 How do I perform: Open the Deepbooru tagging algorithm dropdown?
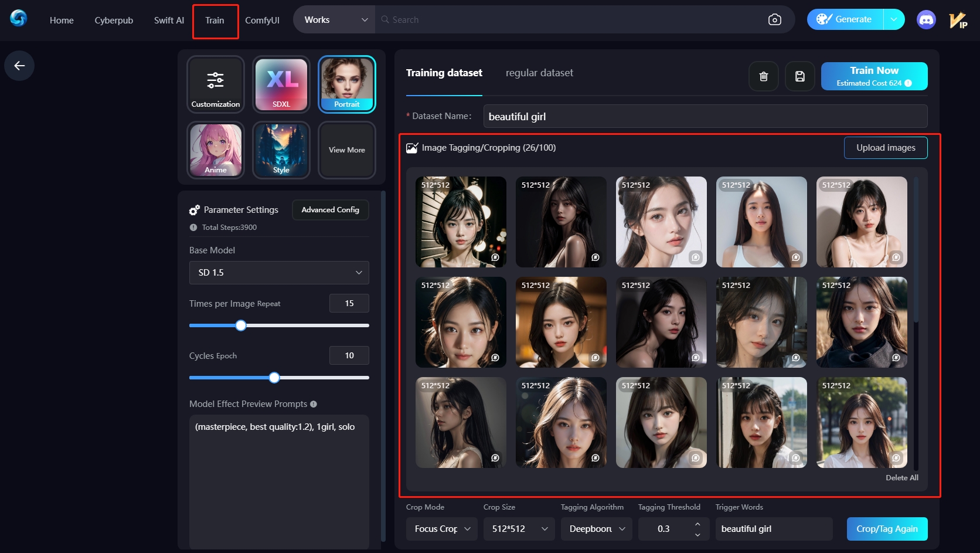tap(596, 529)
